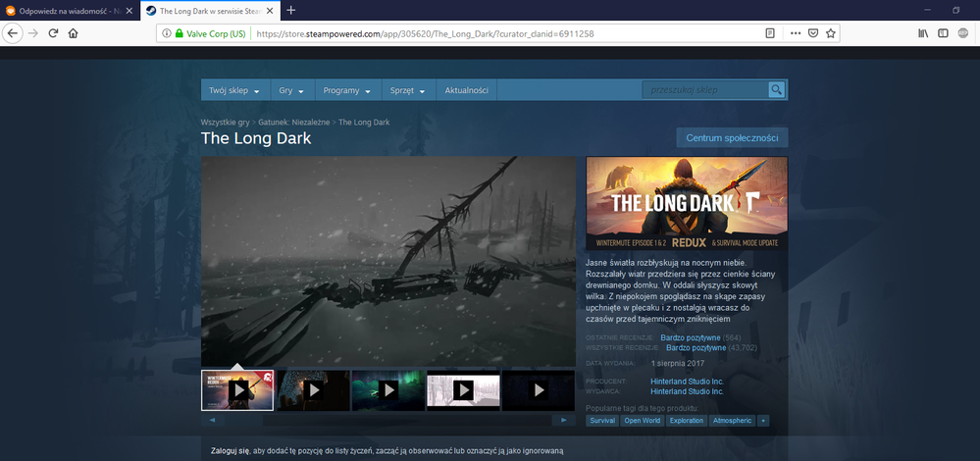This screenshot has width=980, height=461.
Task: Open the Firefox library icon
Action: [x=922, y=32]
